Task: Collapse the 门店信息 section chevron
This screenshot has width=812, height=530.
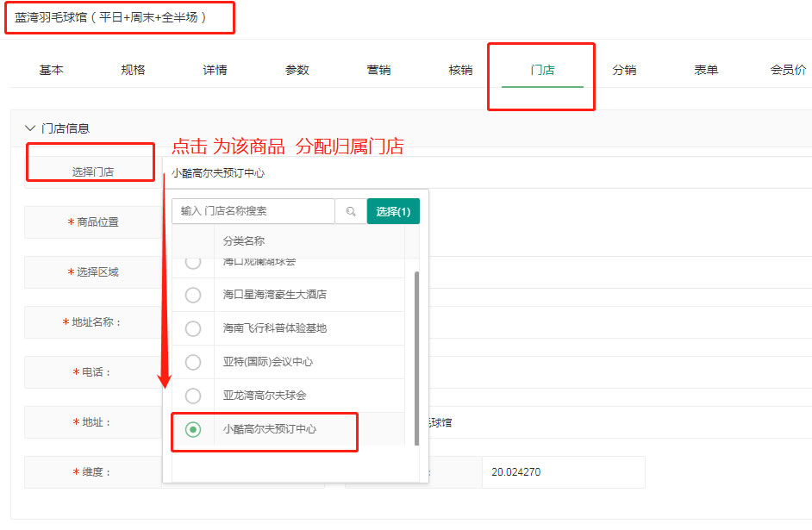Action: tap(30, 128)
